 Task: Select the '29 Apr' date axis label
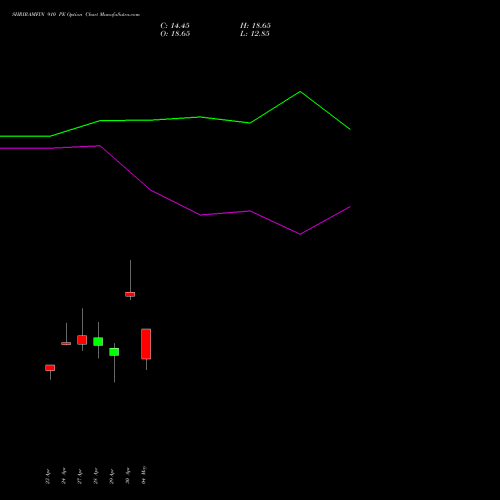(x=112, y=477)
